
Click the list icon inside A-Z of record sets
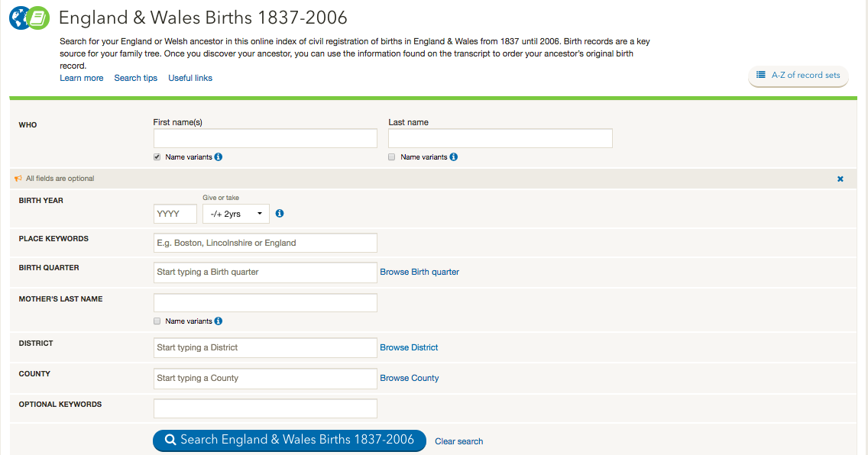tap(760, 75)
